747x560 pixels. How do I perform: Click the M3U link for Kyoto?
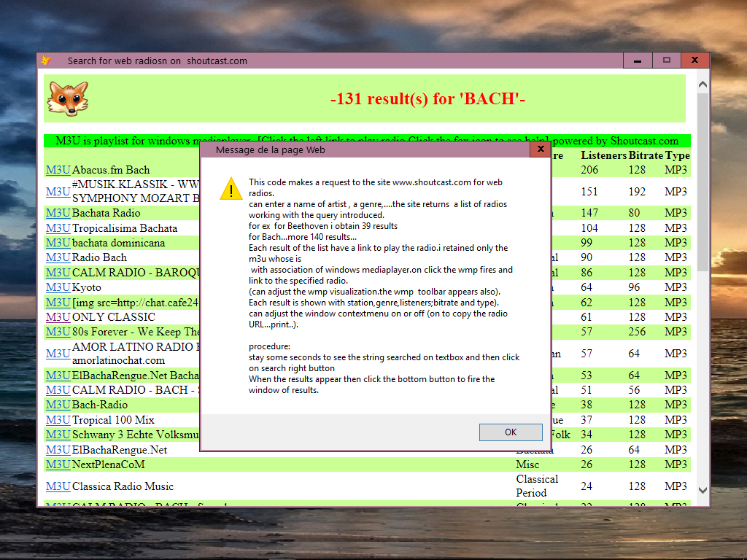(58, 287)
